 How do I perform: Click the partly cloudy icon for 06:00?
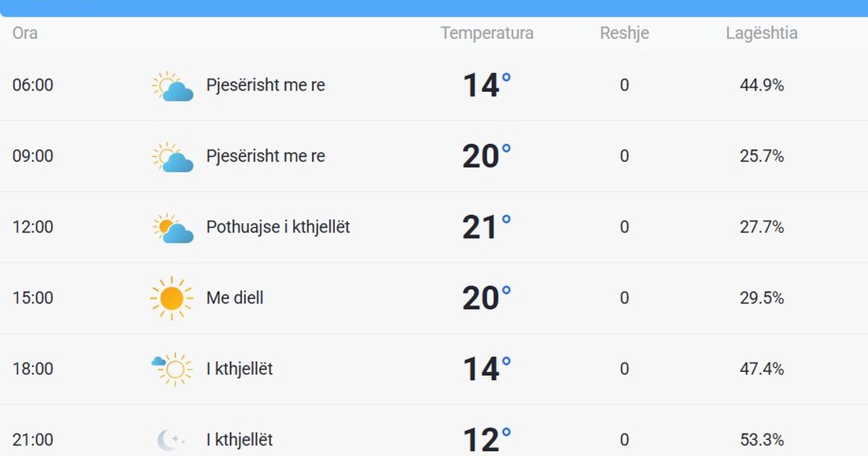171,85
